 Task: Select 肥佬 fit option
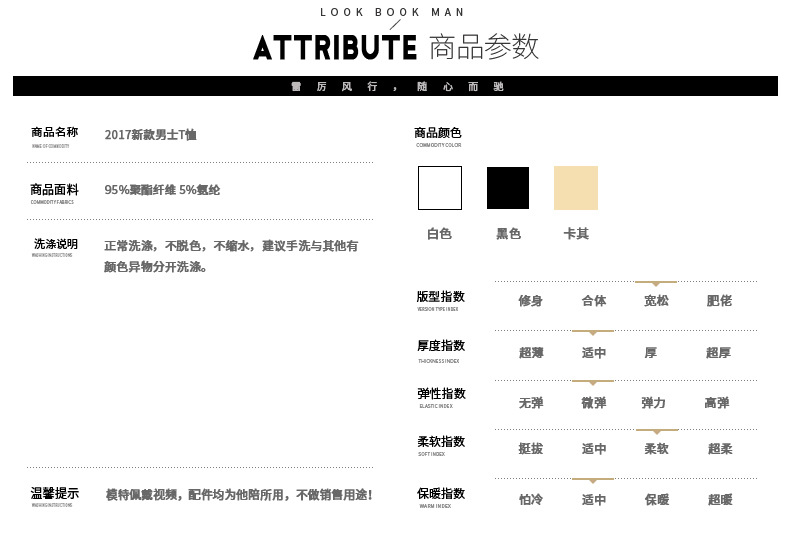point(719,300)
